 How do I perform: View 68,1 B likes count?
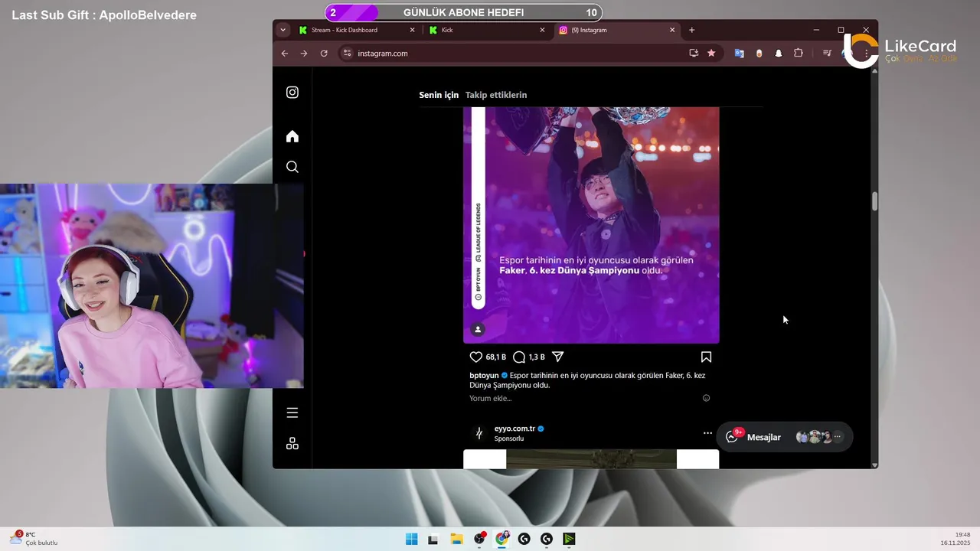pos(496,357)
